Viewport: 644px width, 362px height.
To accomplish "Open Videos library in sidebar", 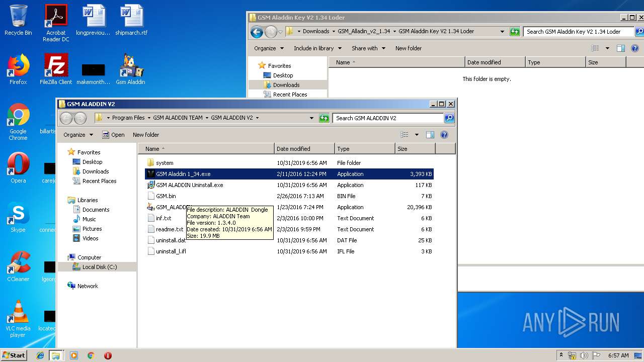I will point(91,238).
